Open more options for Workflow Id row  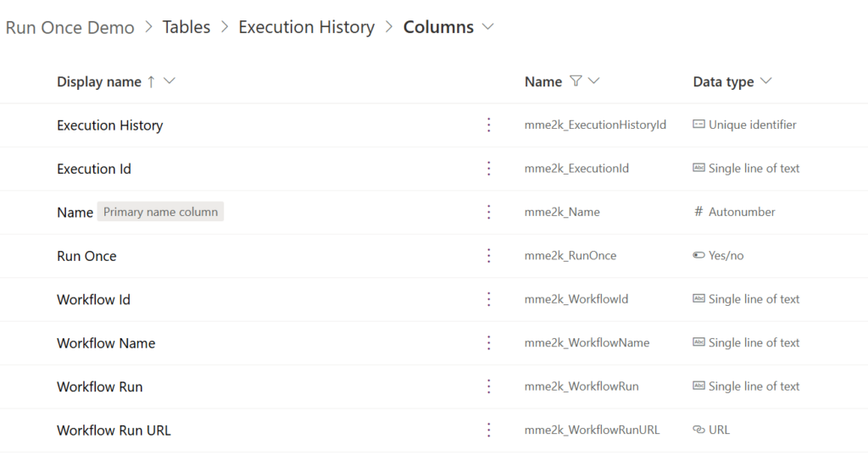(489, 299)
